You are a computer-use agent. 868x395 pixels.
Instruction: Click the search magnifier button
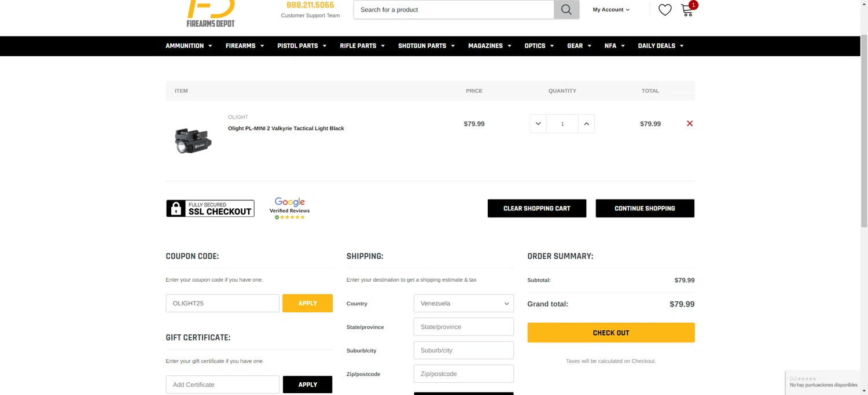tap(567, 9)
